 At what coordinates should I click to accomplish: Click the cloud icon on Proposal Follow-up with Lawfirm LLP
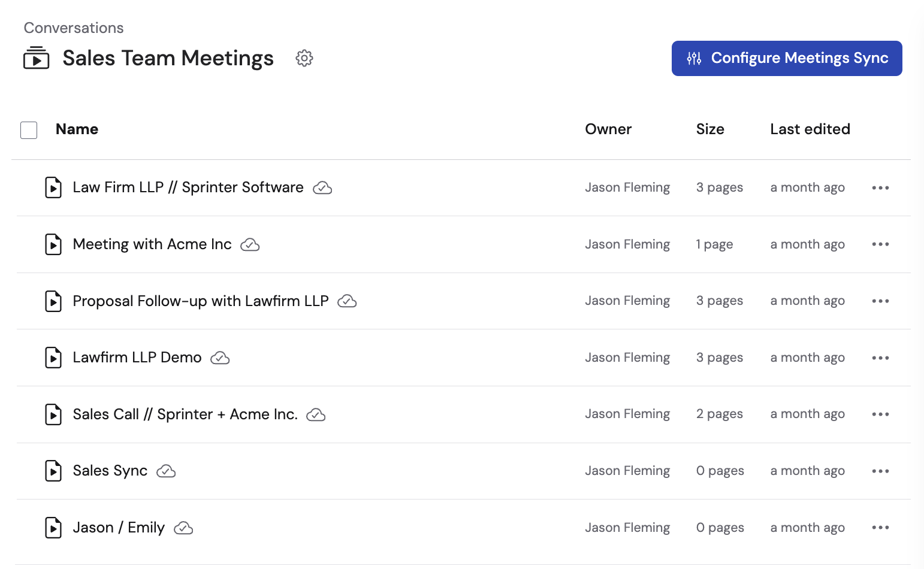[x=348, y=301]
